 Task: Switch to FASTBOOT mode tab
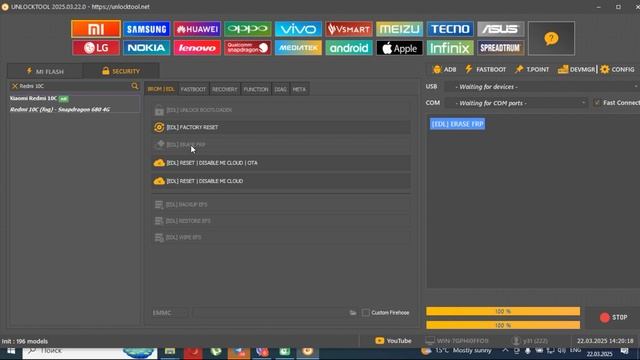coord(193,89)
